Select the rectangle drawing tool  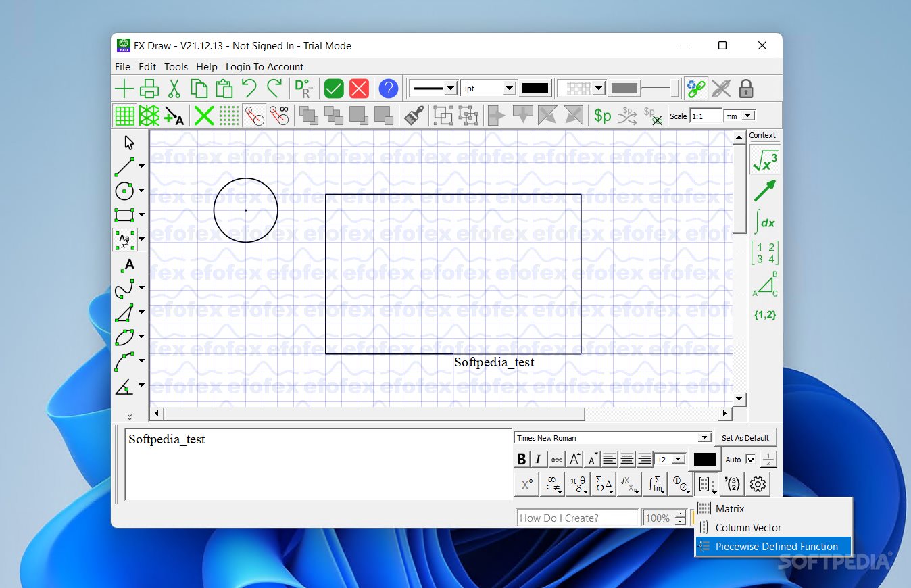coord(124,215)
